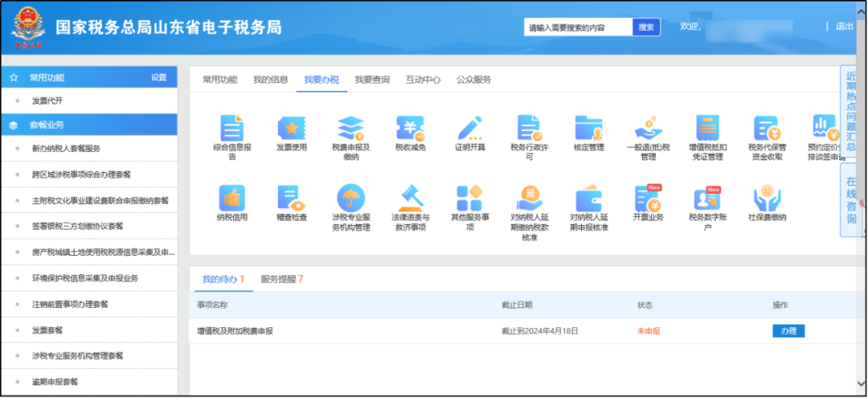
Task: Open the 近期热点问题汇总 side panel
Action: coord(852,112)
